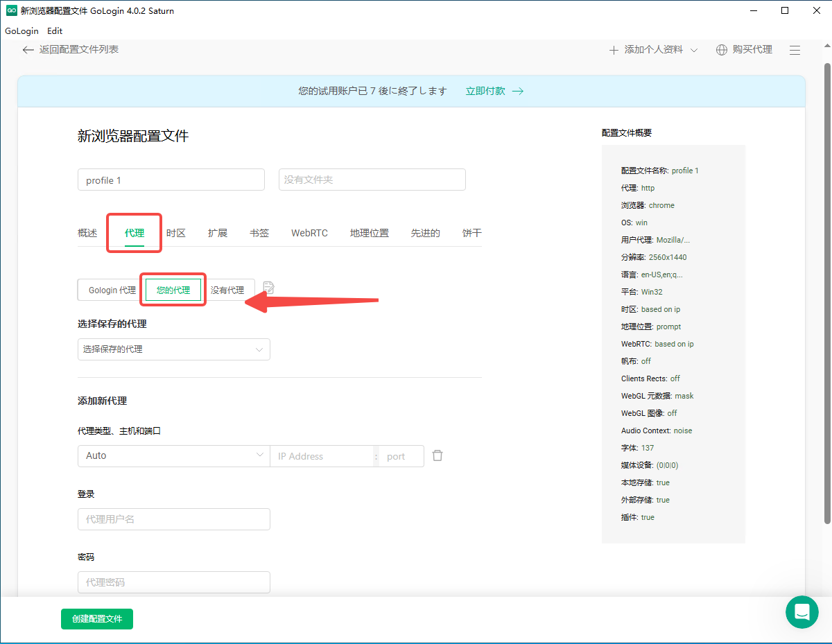Select the 没有代理 option
The height and width of the screenshot is (644, 832).
tap(227, 290)
